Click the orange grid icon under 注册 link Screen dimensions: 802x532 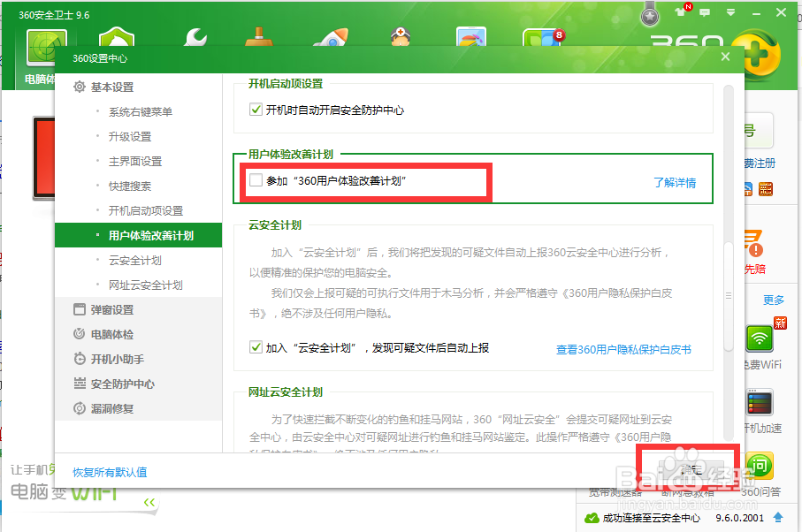(766, 189)
